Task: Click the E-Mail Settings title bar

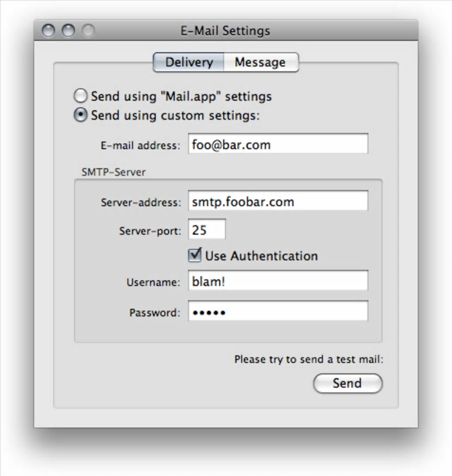Action: pyautogui.click(x=226, y=30)
